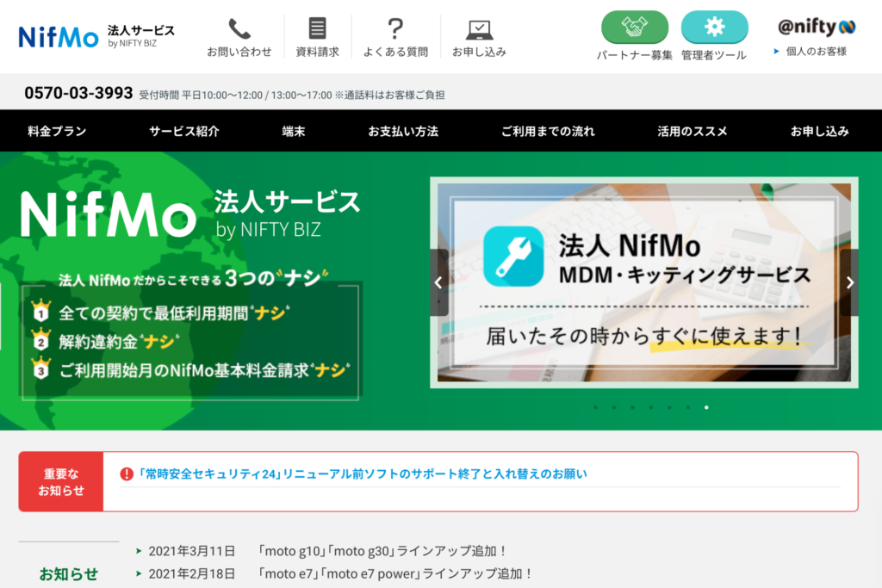Viewport: 882px width, 588px height.
Task: Click the red exclamation alert icon
Action: click(127, 473)
